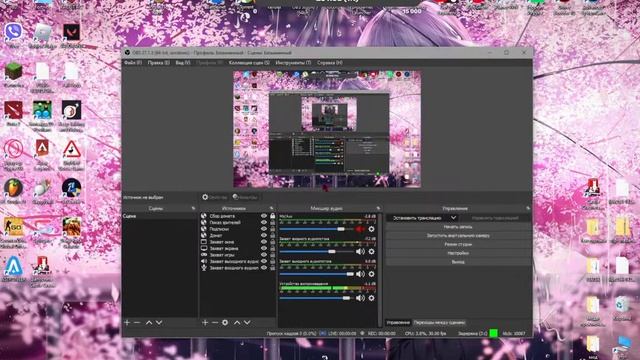Select the Захват выходного аудио source row
Viewport: 640px width, 360px height.
(234, 262)
